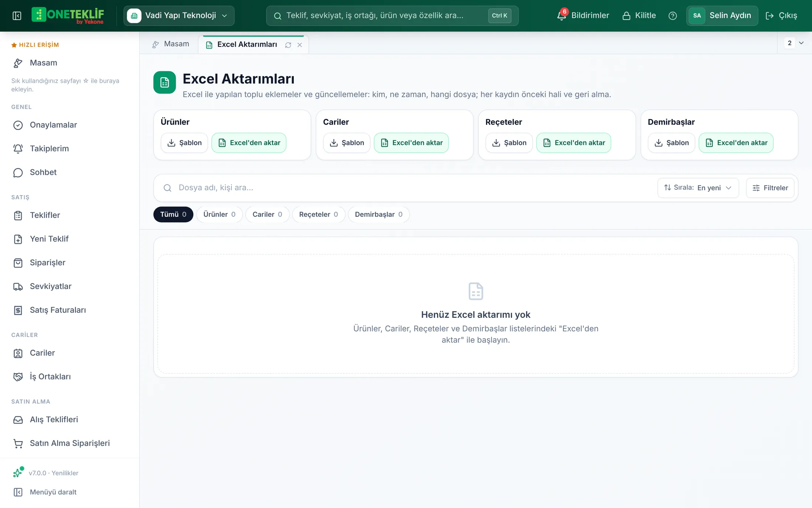Close the Excel Aktarımları tab
This screenshot has height=508, width=812.
[x=300, y=45]
